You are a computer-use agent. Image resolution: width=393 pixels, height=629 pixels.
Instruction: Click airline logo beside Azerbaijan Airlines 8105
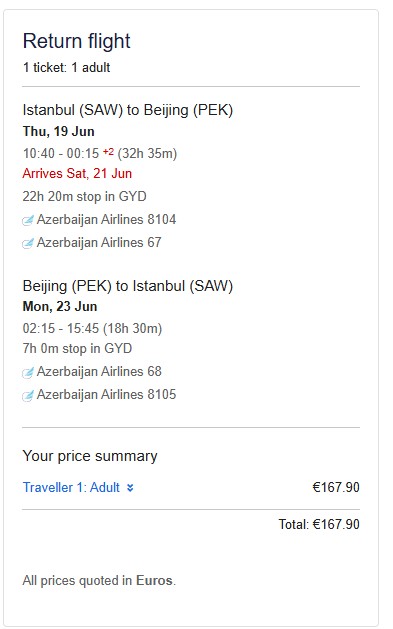tap(28, 395)
